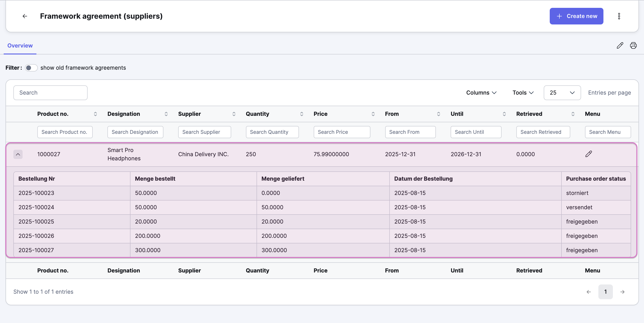Focus the main Search field
The width and height of the screenshot is (644, 323).
pos(50,93)
